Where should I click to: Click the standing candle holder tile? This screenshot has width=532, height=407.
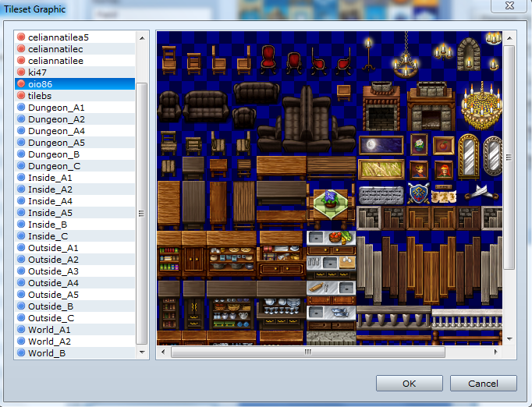(x=368, y=55)
